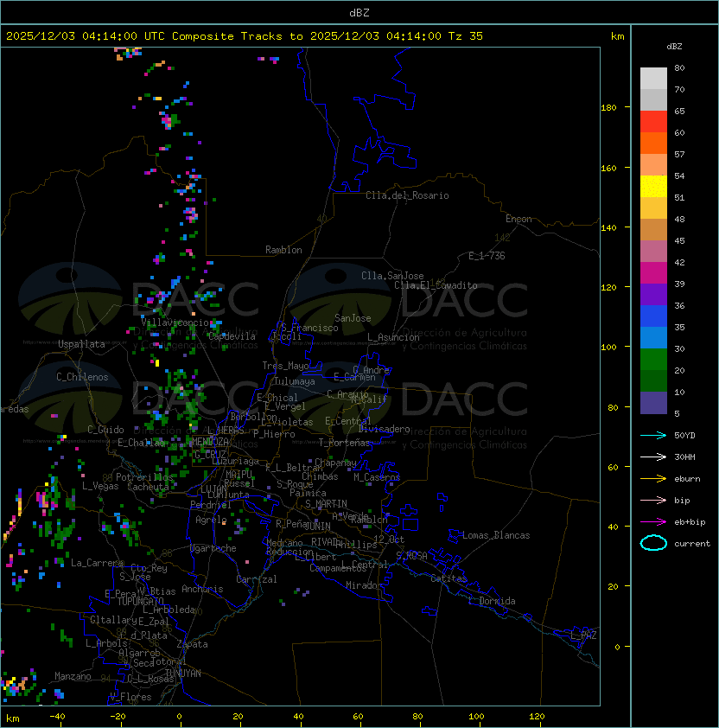Screen dimensions: 719x728
Task: Select the Encon place label
Action: click(519, 219)
